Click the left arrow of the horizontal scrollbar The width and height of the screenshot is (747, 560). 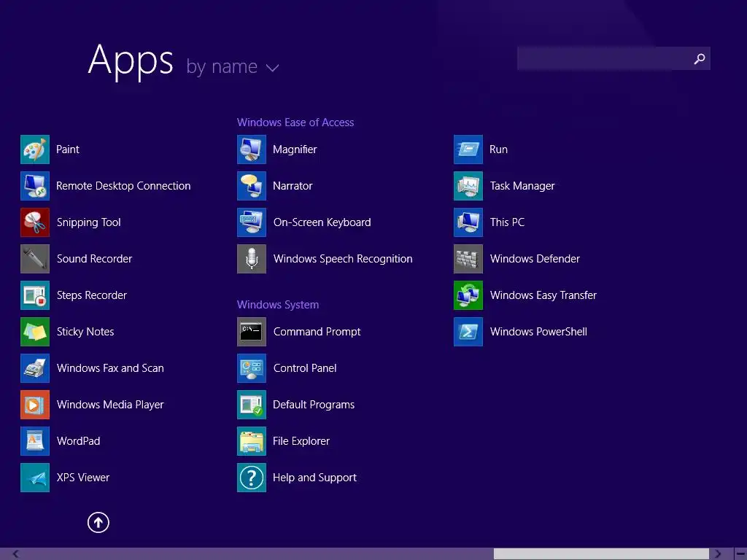[16, 554]
